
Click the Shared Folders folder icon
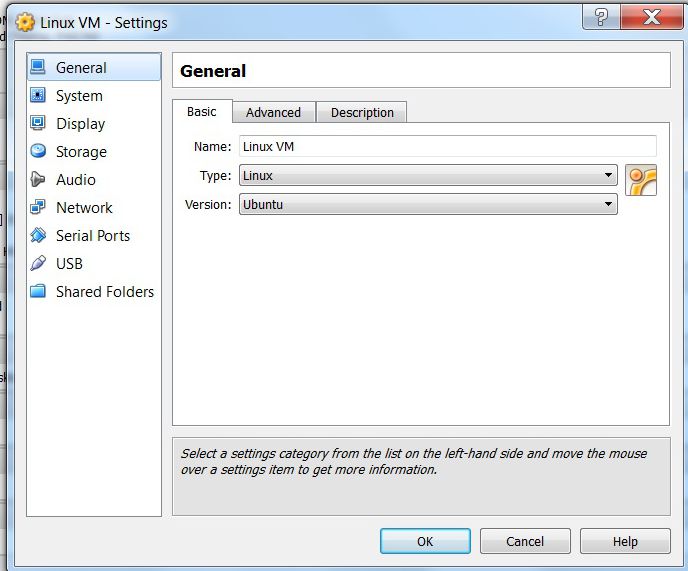38,291
